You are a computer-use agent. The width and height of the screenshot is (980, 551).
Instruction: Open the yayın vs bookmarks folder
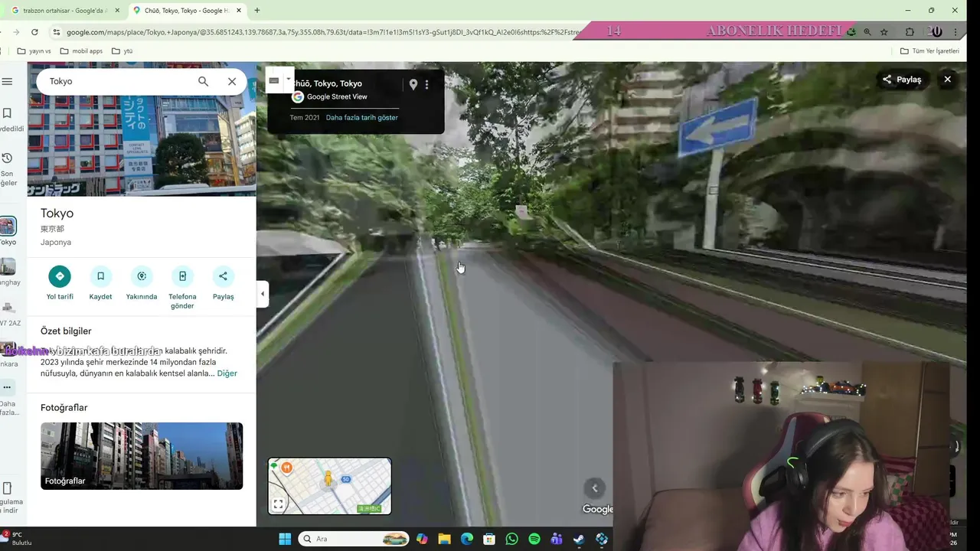(x=34, y=51)
